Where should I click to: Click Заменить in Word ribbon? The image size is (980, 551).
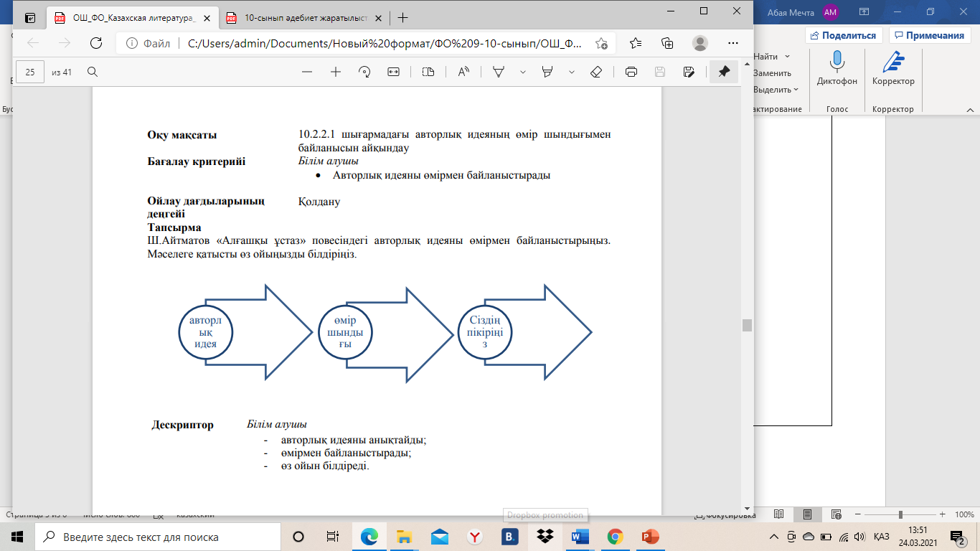point(772,73)
